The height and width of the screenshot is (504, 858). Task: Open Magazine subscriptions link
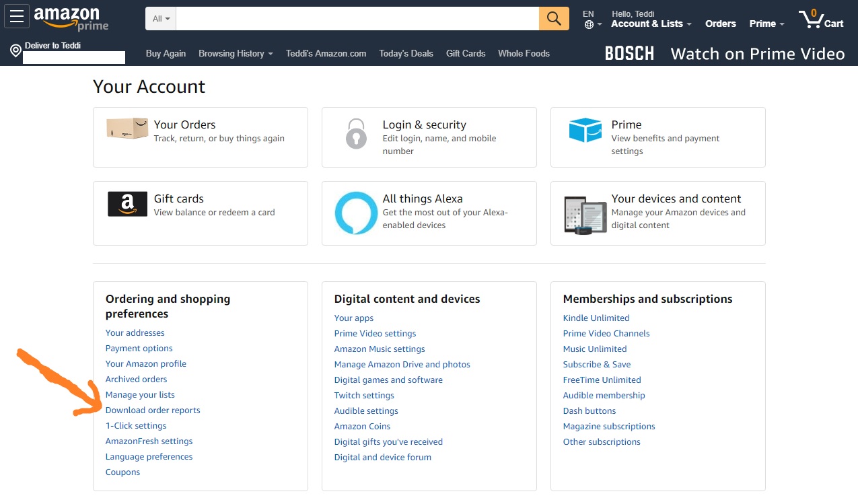pos(609,426)
